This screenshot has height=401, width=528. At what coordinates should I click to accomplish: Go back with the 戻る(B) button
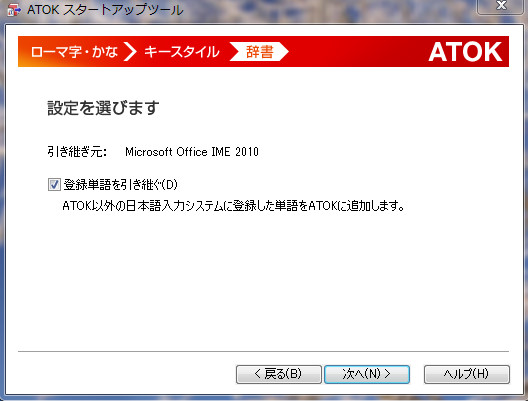(x=278, y=374)
